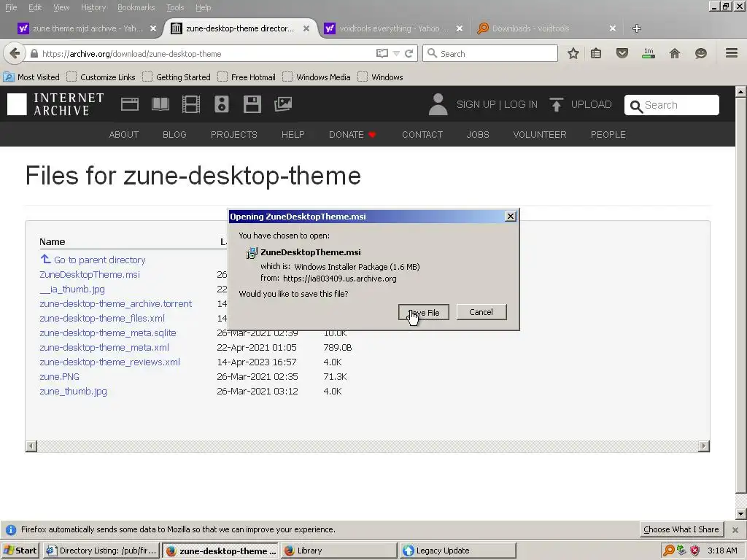Click the user avatar icon
The height and width of the screenshot is (560, 747).
(x=438, y=104)
